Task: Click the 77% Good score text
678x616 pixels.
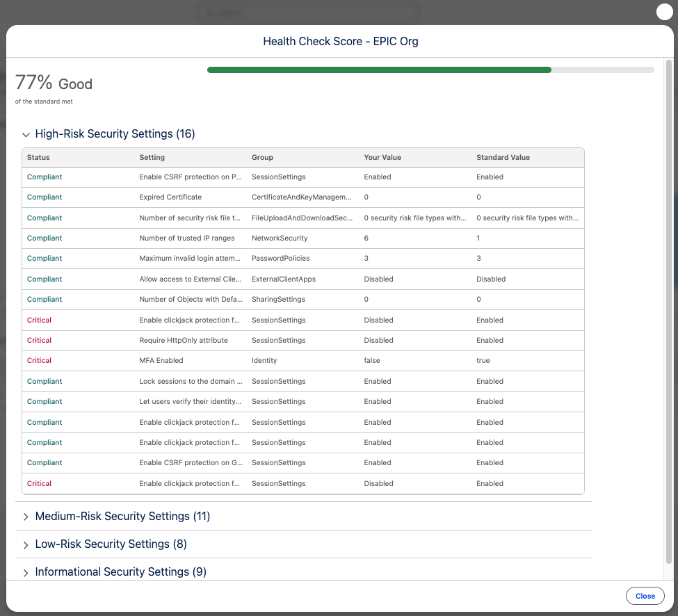Action: tap(54, 83)
